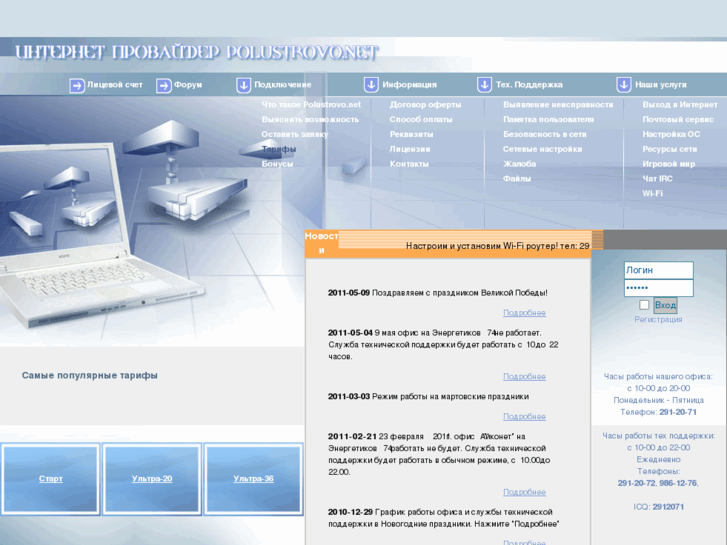Open the Информация menu
The width and height of the screenshot is (727, 545).
click(409, 85)
